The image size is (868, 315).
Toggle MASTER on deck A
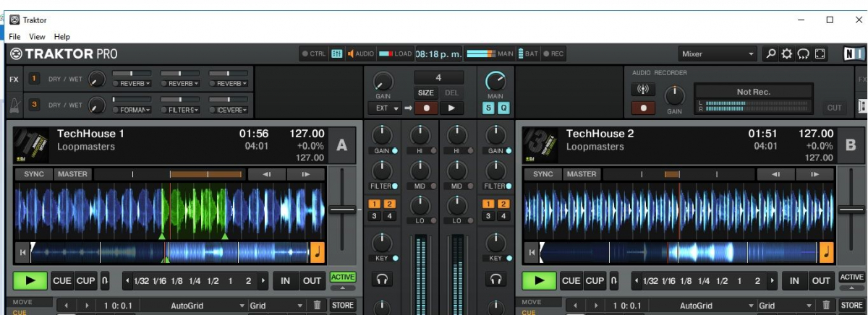[x=72, y=174]
